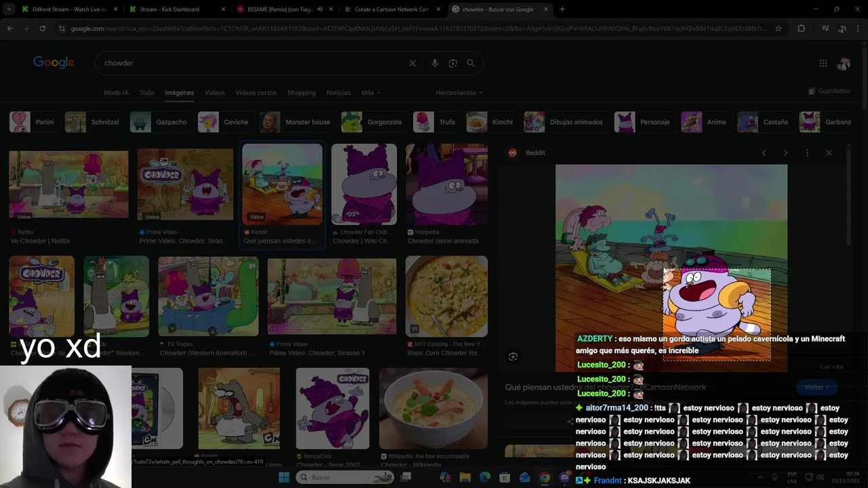Open Wikipedia Chowder serie animada image
The width and height of the screenshot is (868, 488).
click(x=446, y=184)
